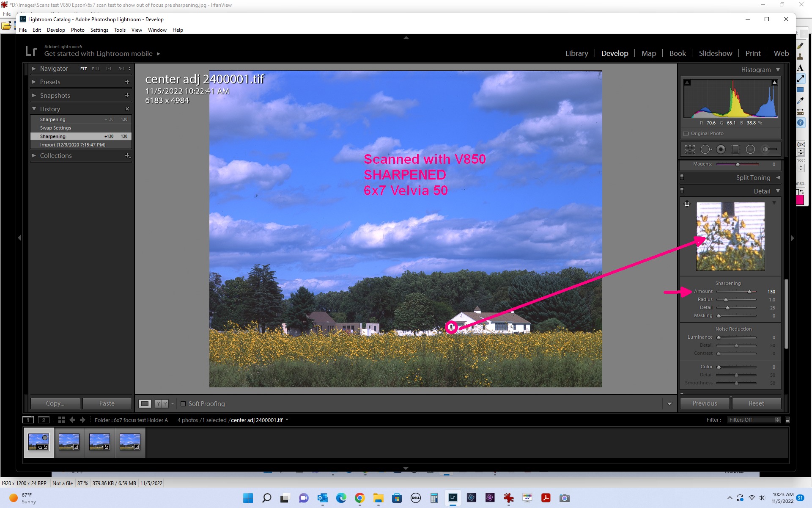Select the Spot Removal tool
The image size is (812, 508).
click(x=706, y=149)
